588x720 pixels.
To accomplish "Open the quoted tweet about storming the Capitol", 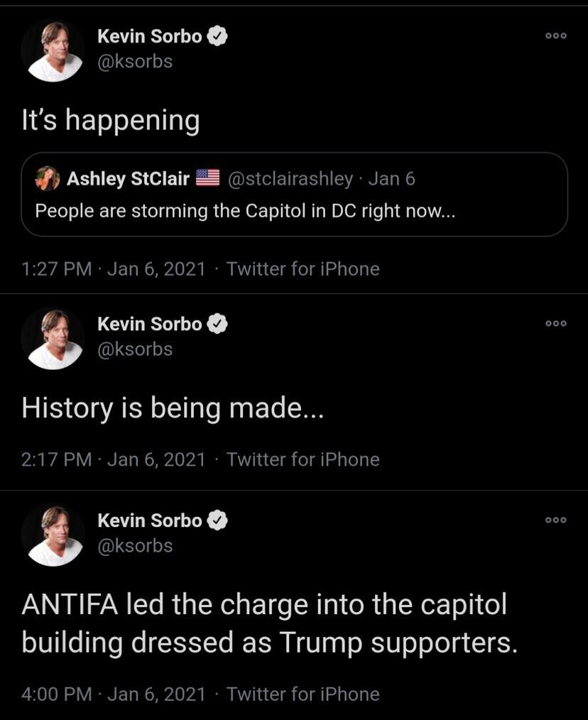I will (x=295, y=195).
